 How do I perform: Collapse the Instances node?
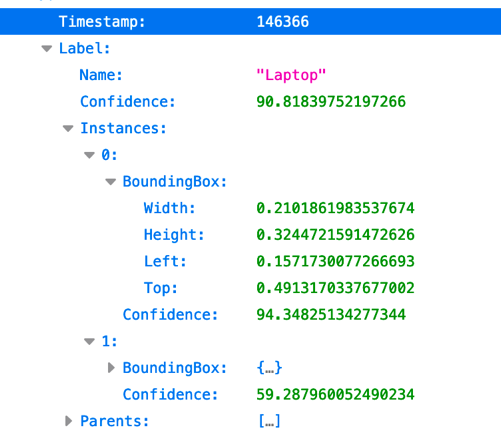(x=68, y=129)
